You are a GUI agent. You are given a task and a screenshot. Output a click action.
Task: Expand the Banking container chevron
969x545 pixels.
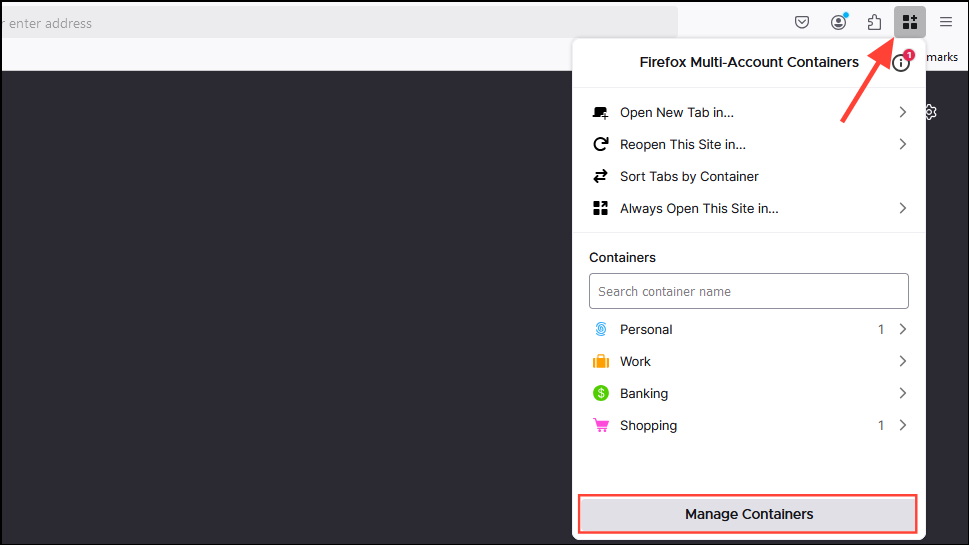(x=903, y=393)
